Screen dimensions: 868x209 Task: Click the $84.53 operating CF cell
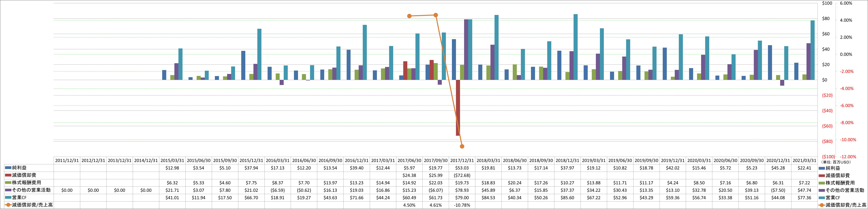point(488,198)
